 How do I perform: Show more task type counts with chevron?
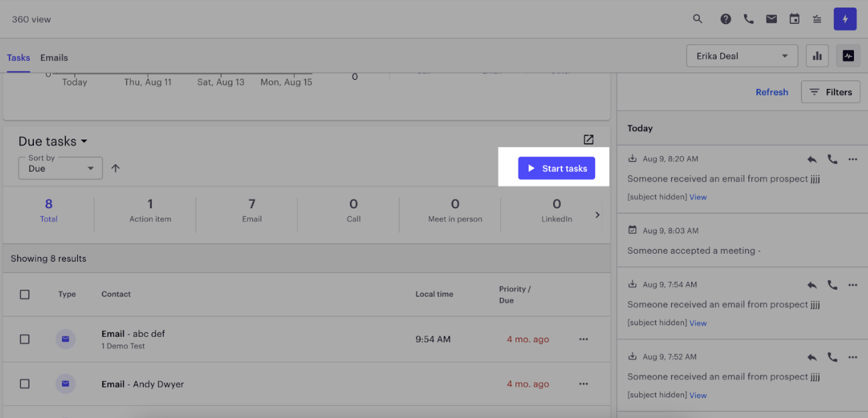[597, 215]
